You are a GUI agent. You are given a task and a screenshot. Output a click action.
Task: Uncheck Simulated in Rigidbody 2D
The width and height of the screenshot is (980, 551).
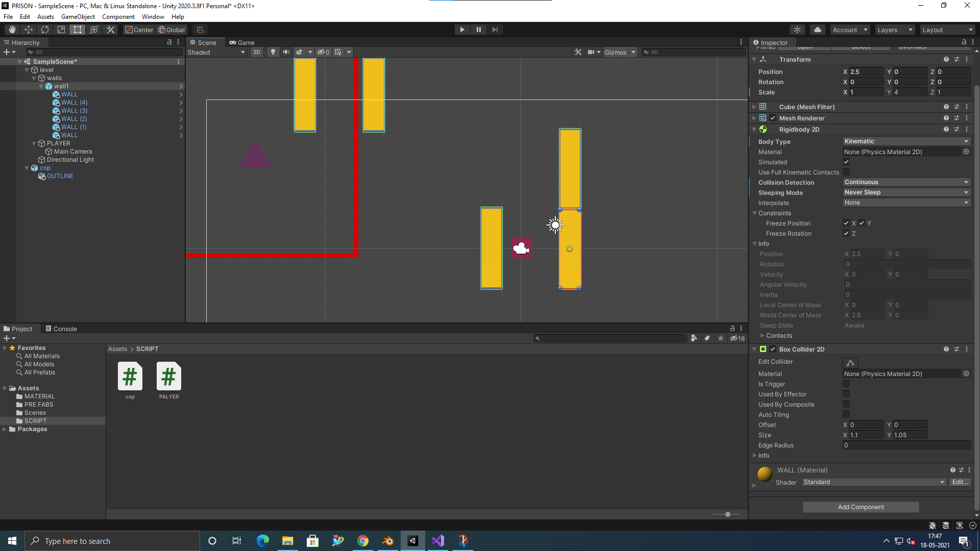846,162
